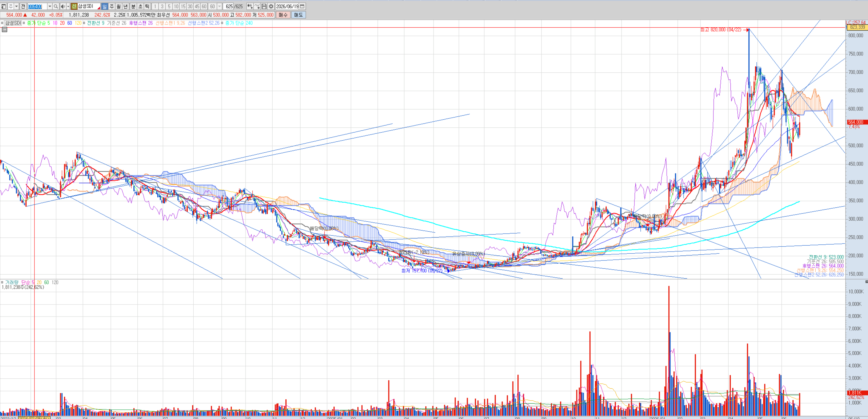Viewport: 868px width, 419px height.
Task: Open the date picker calendar icon
Action: pyautogui.click(x=302, y=6)
